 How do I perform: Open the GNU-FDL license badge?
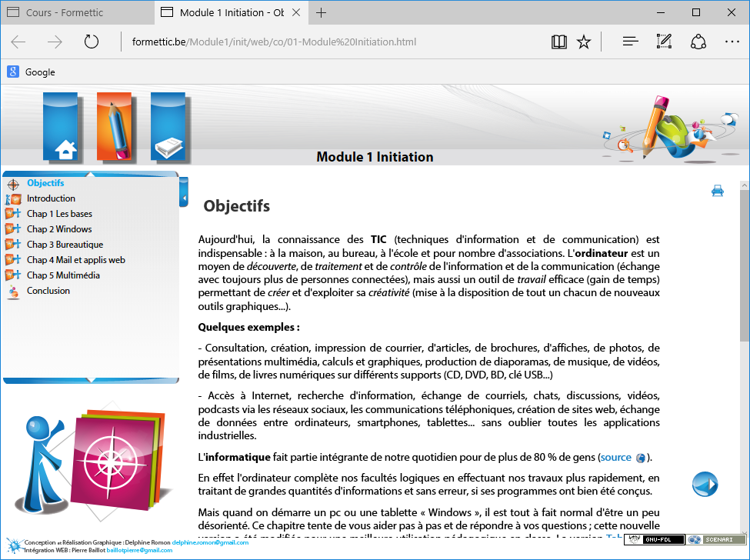pyautogui.click(x=655, y=539)
